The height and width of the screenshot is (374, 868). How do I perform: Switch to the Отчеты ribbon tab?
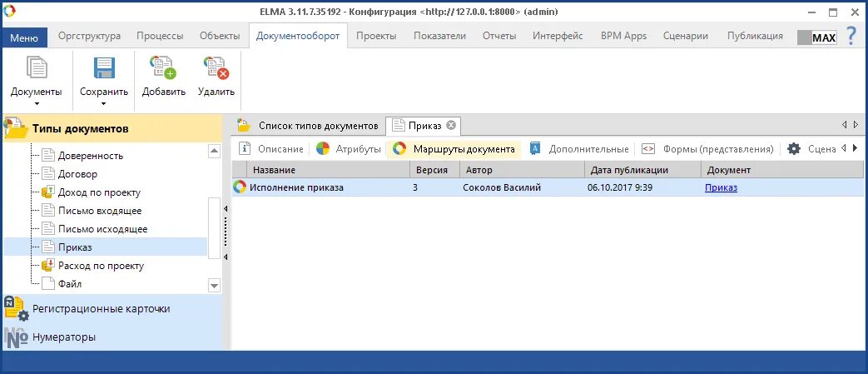coord(499,36)
